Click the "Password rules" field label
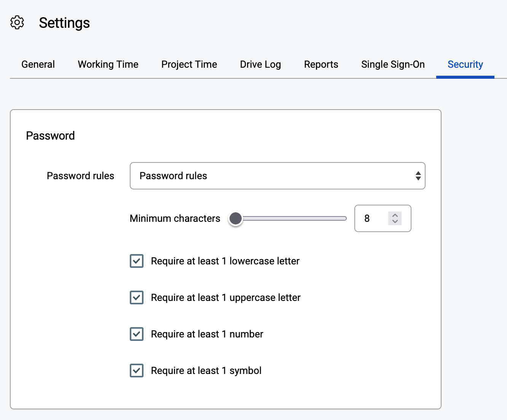Viewport: 507px width, 420px height. pyautogui.click(x=80, y=176)
